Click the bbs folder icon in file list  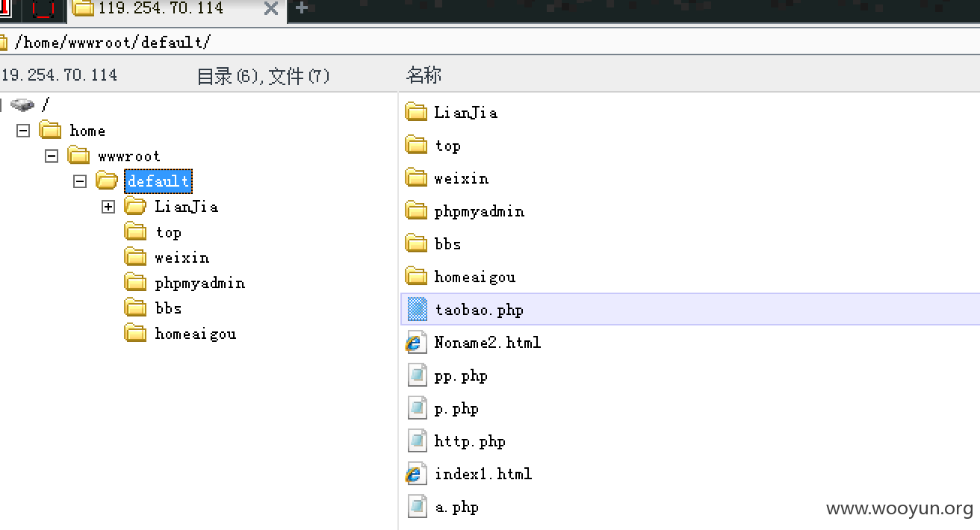coord(416,244)
